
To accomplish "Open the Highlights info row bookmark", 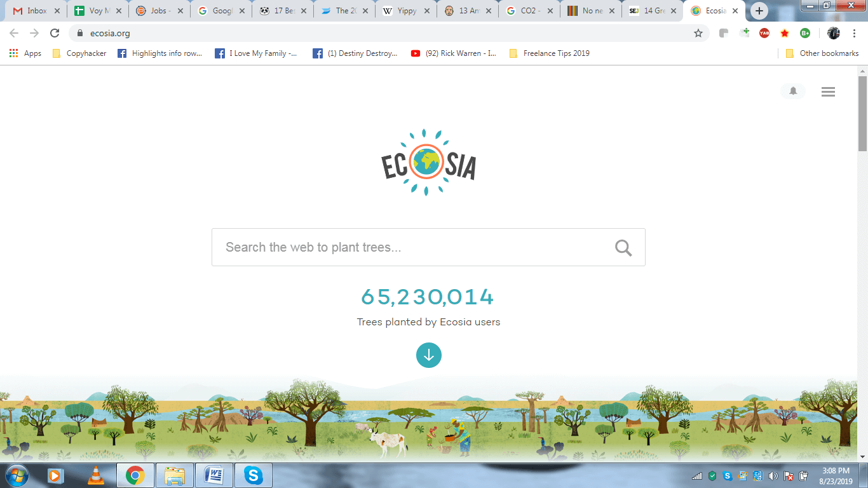I will 159,53.
